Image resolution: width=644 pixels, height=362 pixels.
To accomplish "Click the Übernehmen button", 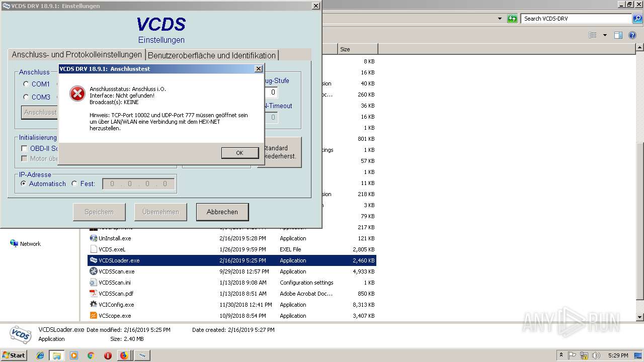I will tap(160, 212).
